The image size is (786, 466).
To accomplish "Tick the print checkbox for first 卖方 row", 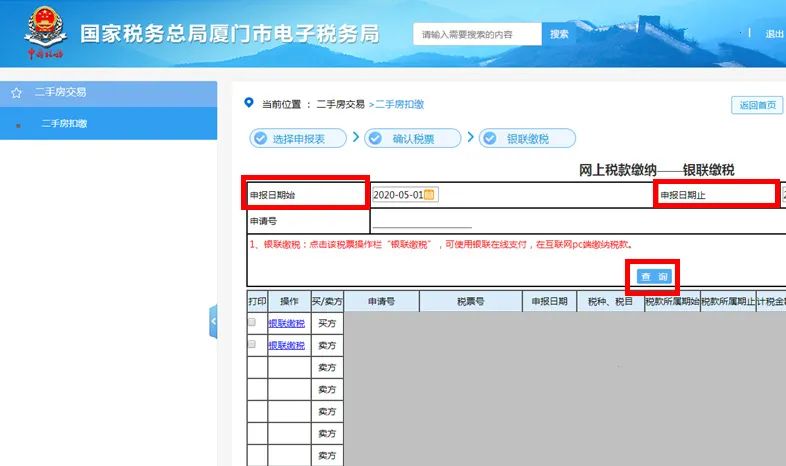I will (x=252, y=344).
